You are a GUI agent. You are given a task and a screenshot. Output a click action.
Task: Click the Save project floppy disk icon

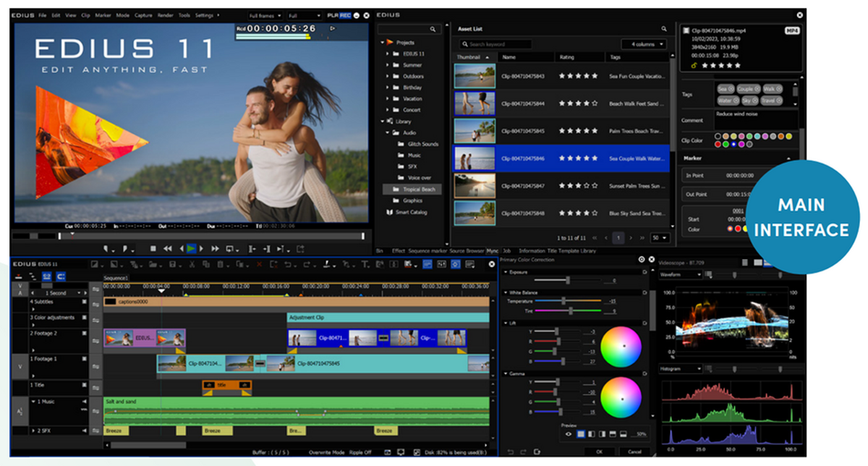pyautogui.click(x=173, y=265)
